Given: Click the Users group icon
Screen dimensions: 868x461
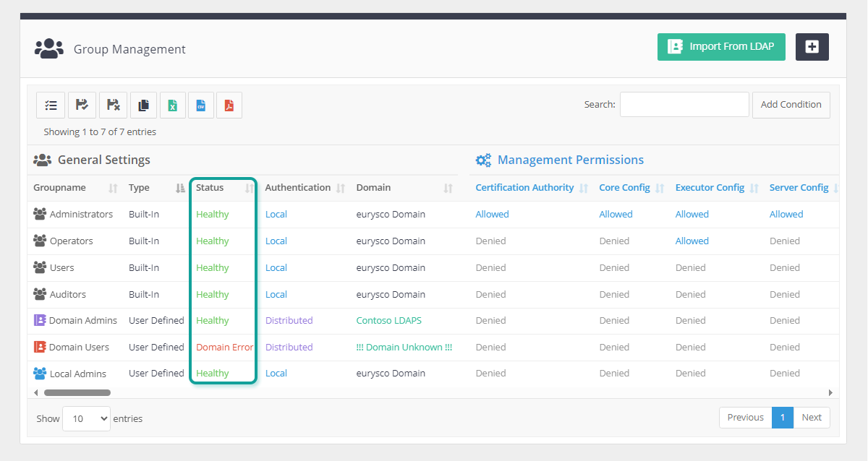Looking at the screenshot, I should click(x=40, y=267).
